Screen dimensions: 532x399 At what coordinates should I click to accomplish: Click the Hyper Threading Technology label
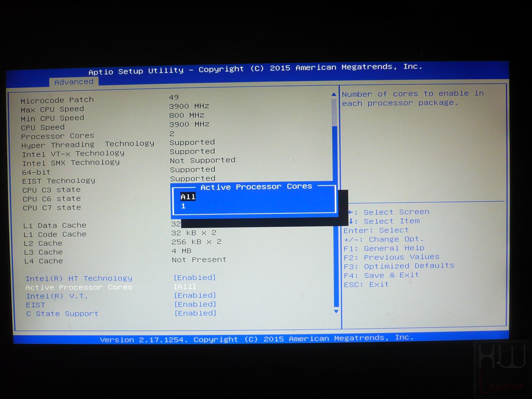coord(88,145)
